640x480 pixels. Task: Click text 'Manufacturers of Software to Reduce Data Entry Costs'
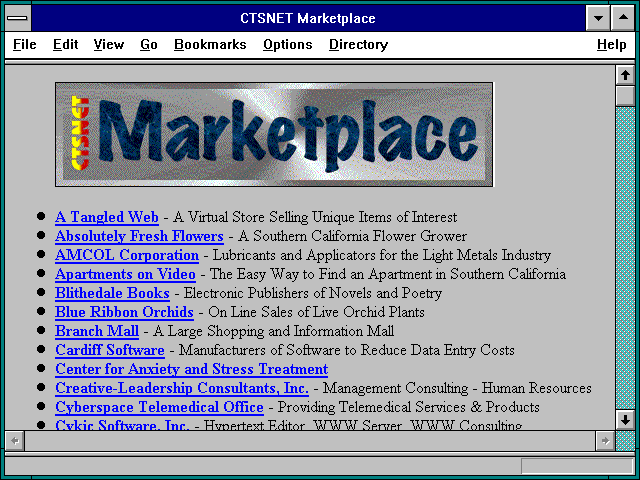click(x=347, y=350)
